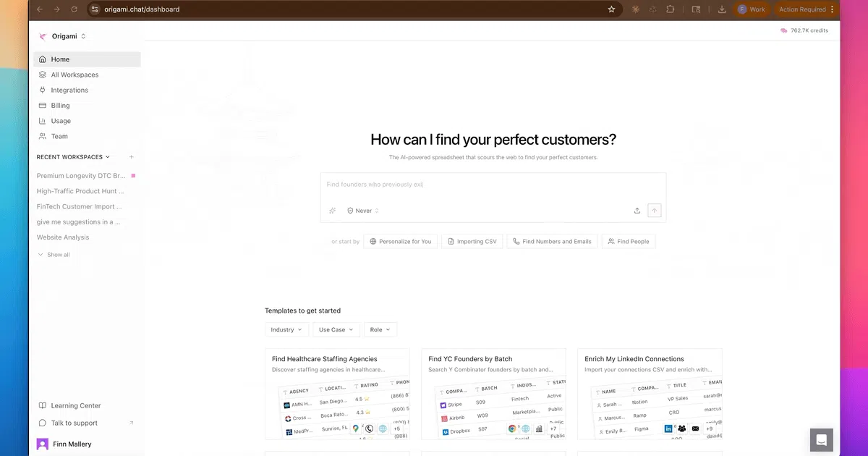
Task: Open Find YC Founders by Batch template
Action: tap(493, 394)
